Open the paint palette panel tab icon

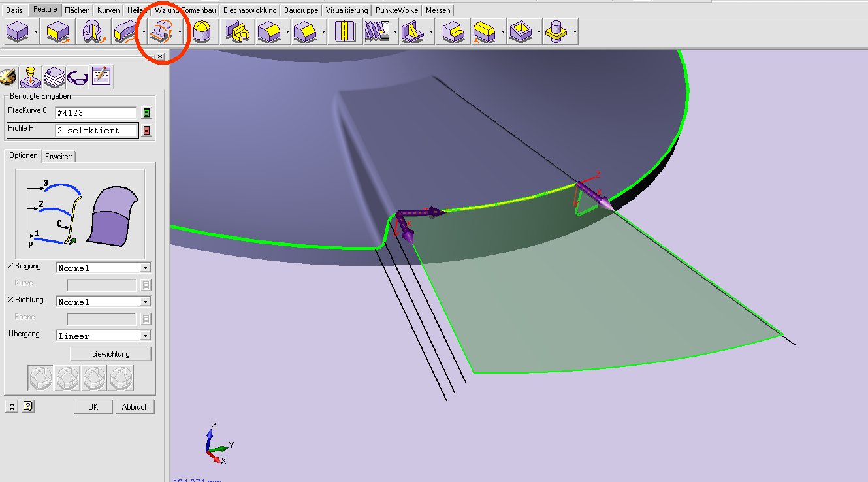click(x=8, y=77)
